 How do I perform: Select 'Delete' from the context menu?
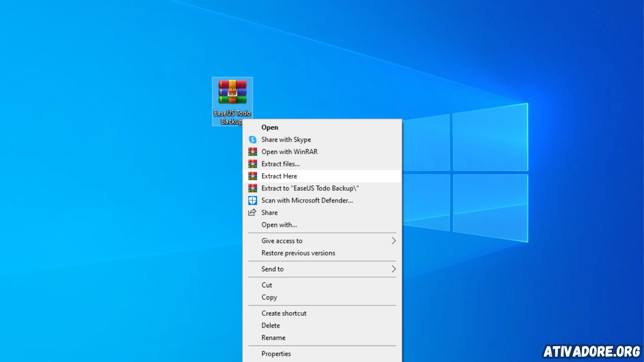pos(271,325)
